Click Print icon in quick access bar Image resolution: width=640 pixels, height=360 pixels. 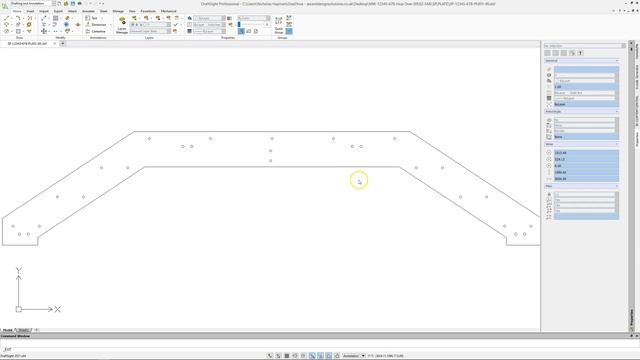[x=80, y=4]
